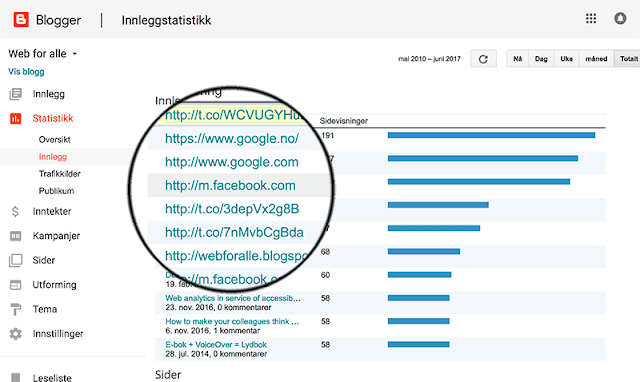Open the Innstillinger sidebar label
Screen dimensions: 640x382
coord(58,334)
